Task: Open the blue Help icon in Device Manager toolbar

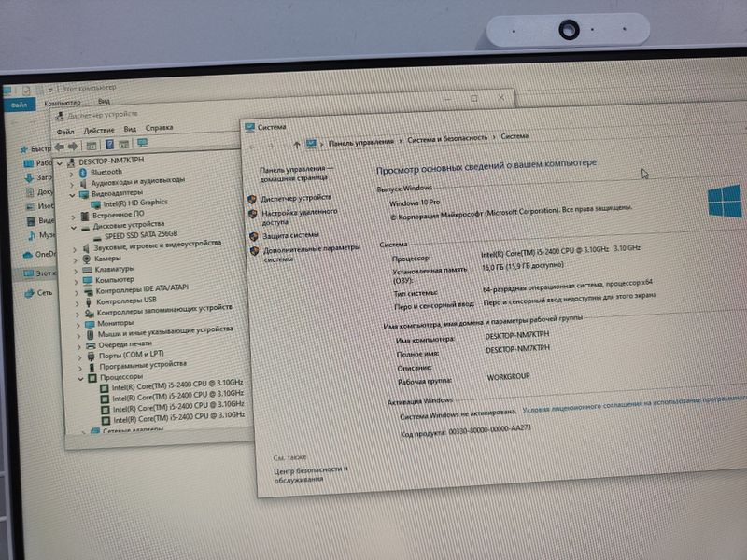Action: click(109, 145)
